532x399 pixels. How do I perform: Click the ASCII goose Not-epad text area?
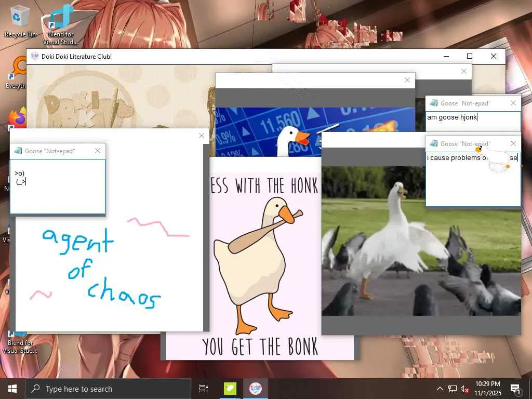click(x=58, y=187)
